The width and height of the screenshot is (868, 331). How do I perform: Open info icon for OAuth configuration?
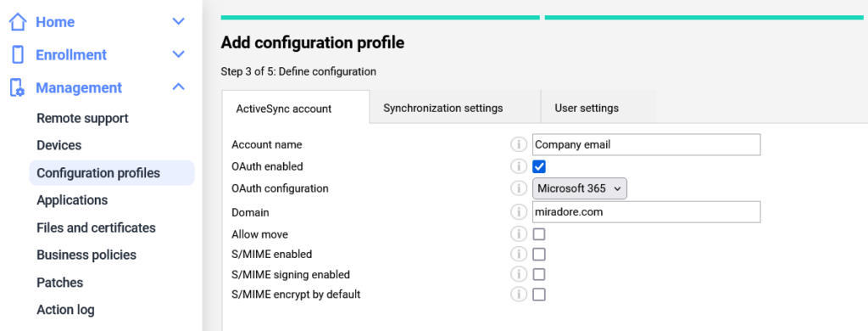518,188
